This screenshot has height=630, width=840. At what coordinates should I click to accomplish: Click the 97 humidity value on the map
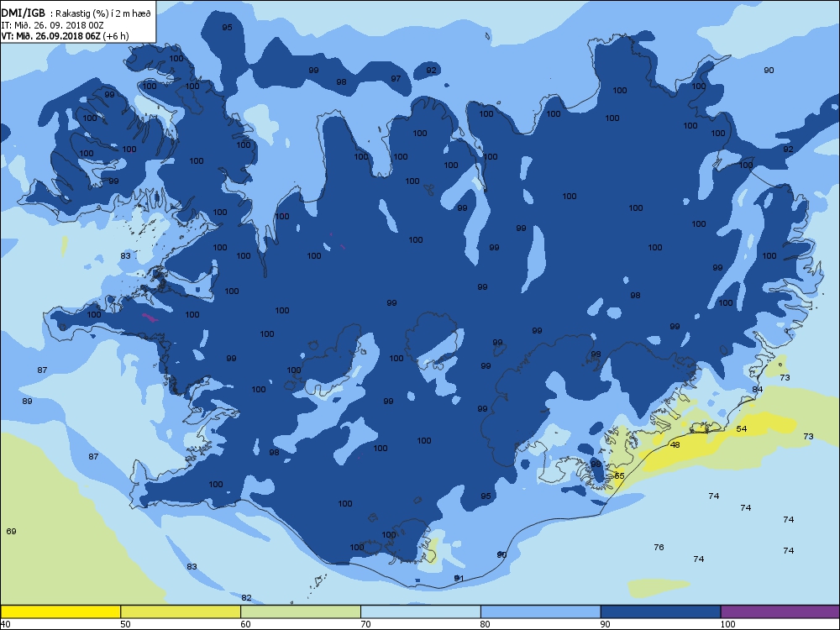click(396, 79)
